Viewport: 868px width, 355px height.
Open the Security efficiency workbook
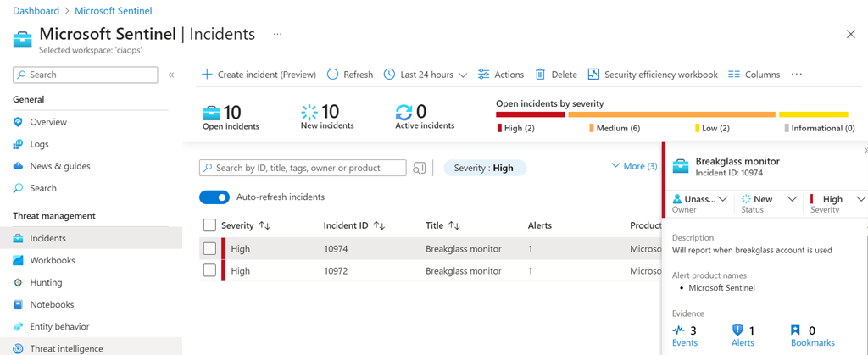(x=653, y=75)
